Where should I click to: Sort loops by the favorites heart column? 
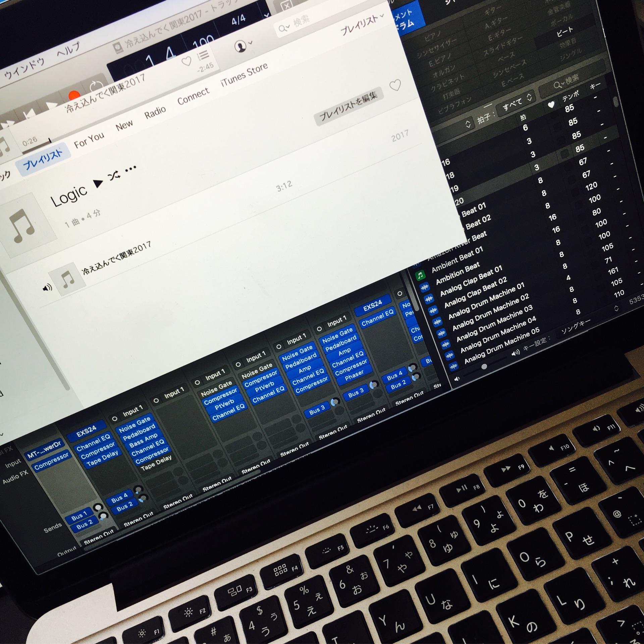point(550,105)
